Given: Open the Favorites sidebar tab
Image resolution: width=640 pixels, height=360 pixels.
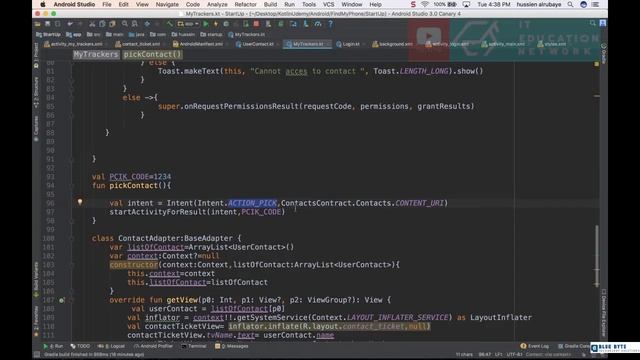Looking at the screenshot, I should click(36, 321).
